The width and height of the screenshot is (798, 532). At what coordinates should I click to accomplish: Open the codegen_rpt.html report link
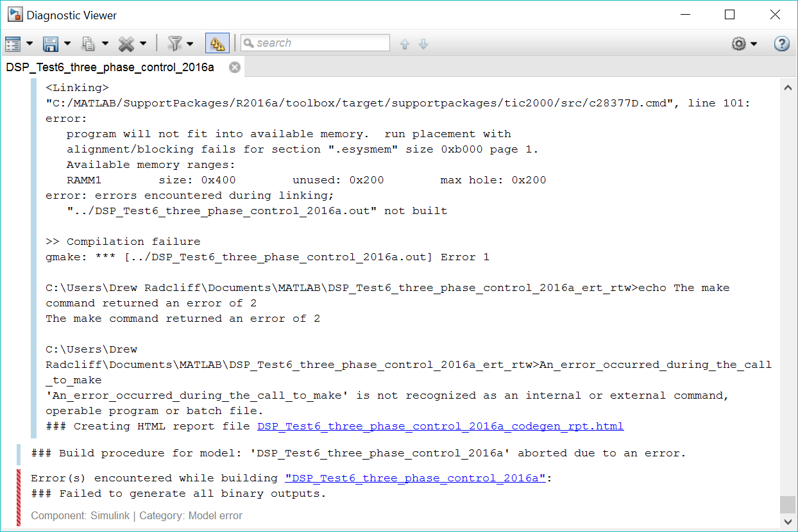click(441, 426)
